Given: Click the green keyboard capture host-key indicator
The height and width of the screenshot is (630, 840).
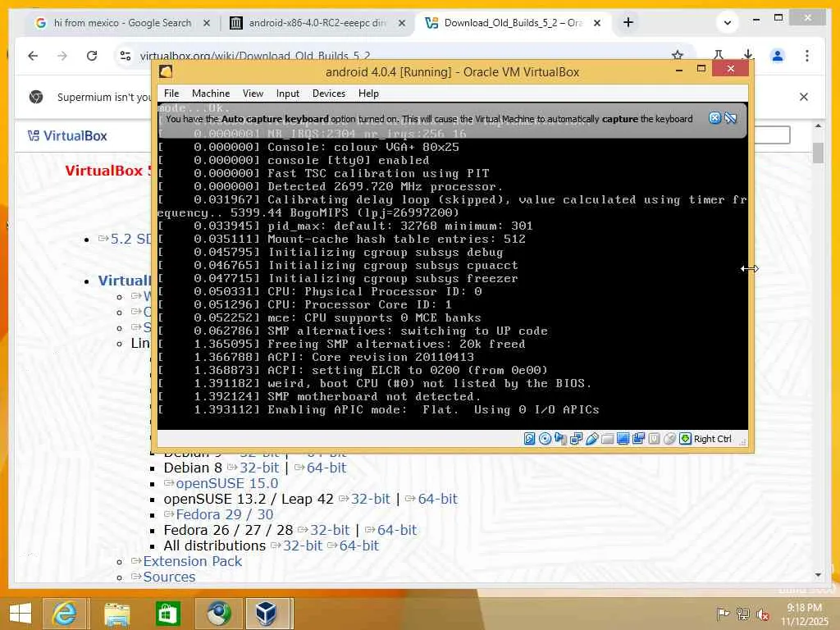Looking at the screenshot, I should [685, 439].
